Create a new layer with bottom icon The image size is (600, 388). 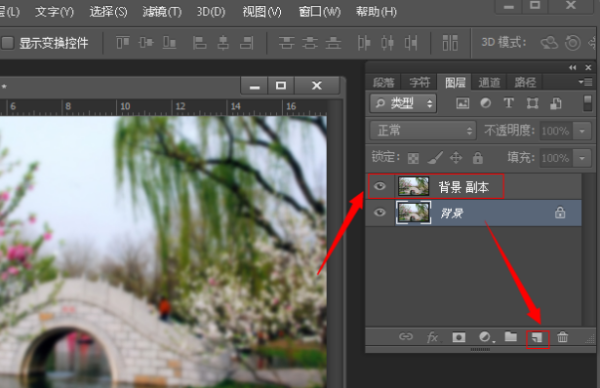tap(537, 337)
